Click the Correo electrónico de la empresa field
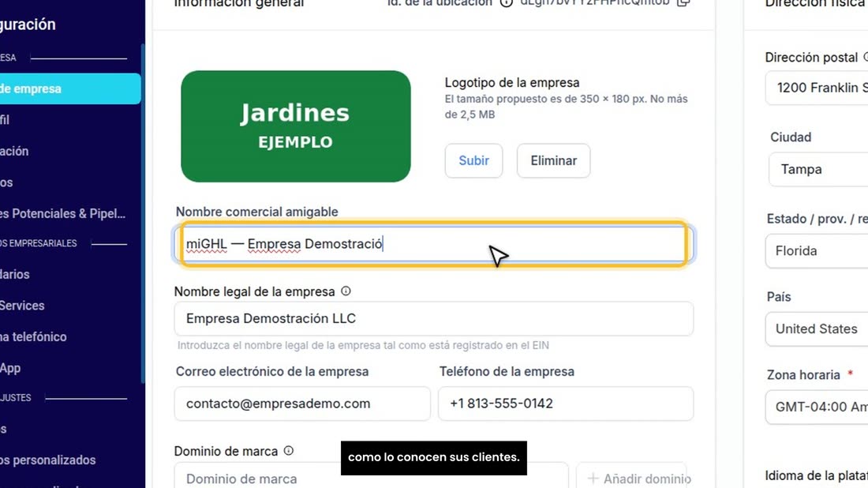Viewport: 868px width, 488px height. pyautogui.click(x=302, y=404)
